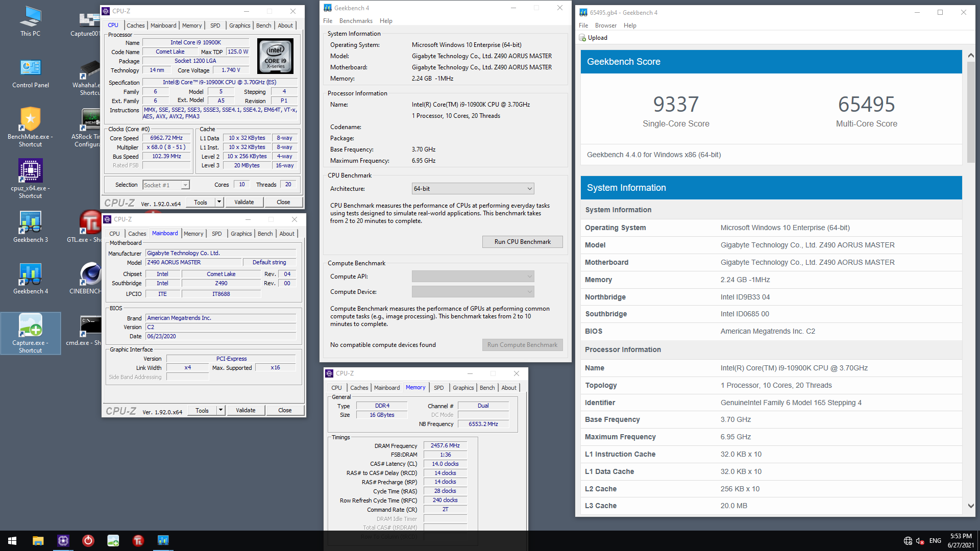Image resolution: width=980 pixels, height=551 pixels.
Task: Open Browser menu in Geekbench results window
Action: 605,26
